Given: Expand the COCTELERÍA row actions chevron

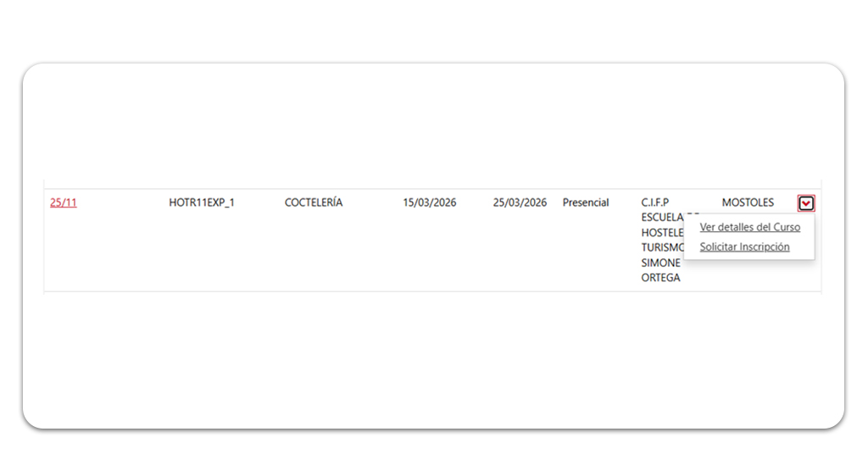Looking at the screenshot, I should coord(805,203).
